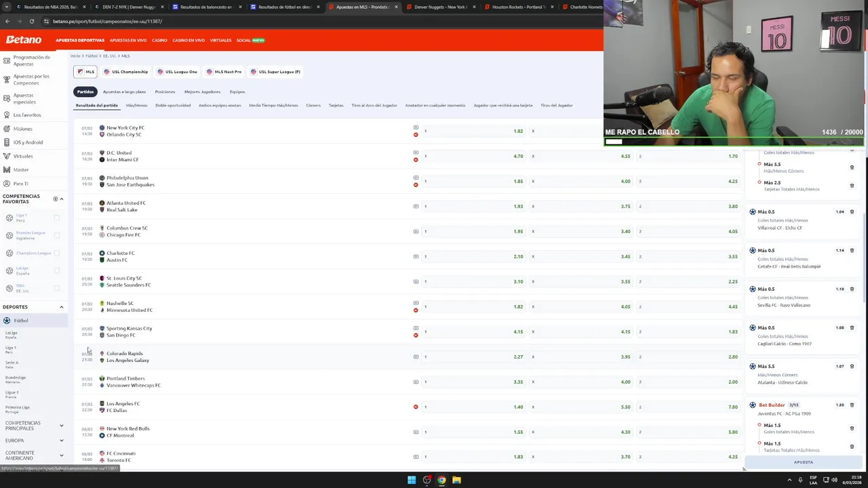868x488 pixels.
Task: Open Apuestas en Vivo menu
Action: [128, 40]
